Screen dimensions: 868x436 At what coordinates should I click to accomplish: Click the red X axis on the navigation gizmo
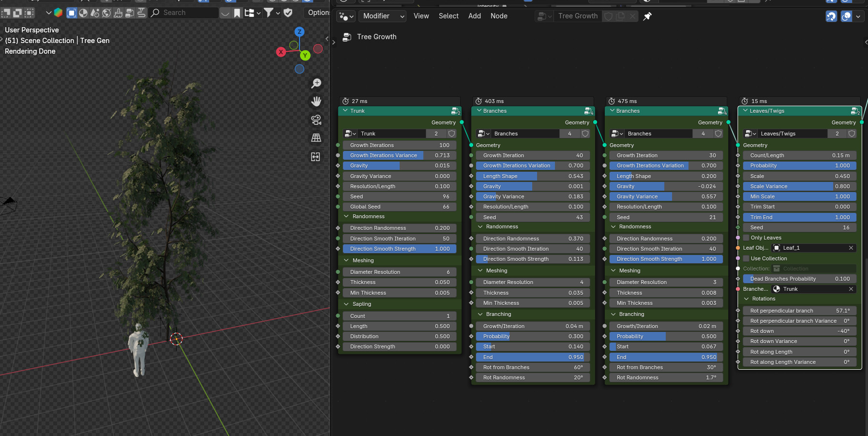[x=281, y=52]
